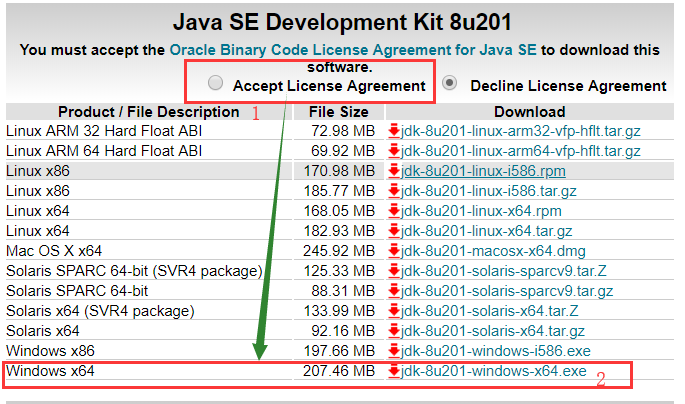Click red download arrow for macosx-x64.dmg

click(394, 251)
